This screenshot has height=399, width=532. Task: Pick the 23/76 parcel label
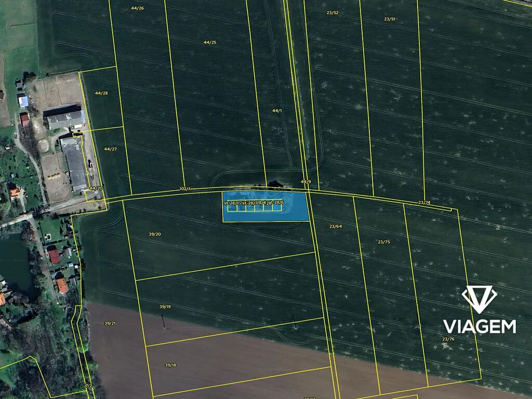[448, 339]
